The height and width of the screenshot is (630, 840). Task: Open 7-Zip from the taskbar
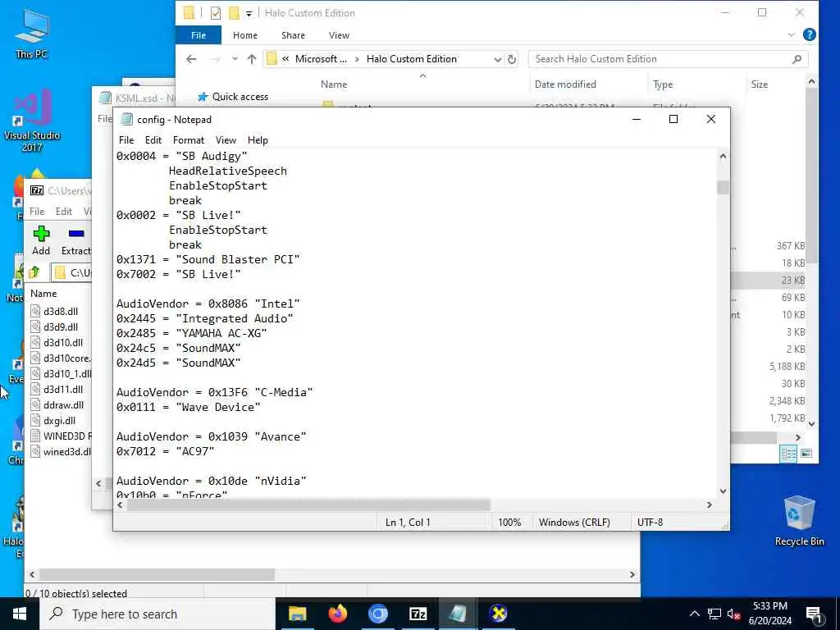tap(418, 614)
